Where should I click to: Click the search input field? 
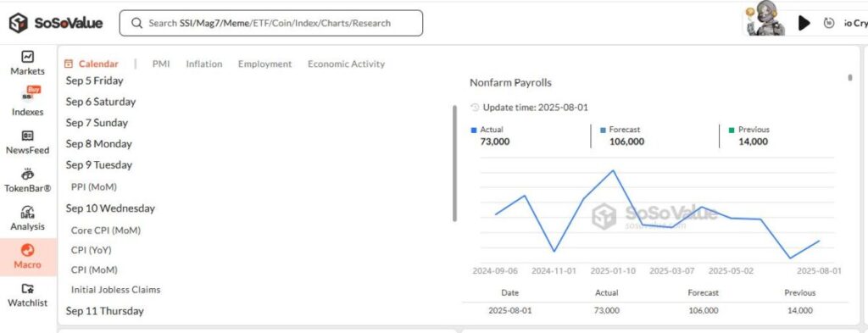(x=271, y=23)
